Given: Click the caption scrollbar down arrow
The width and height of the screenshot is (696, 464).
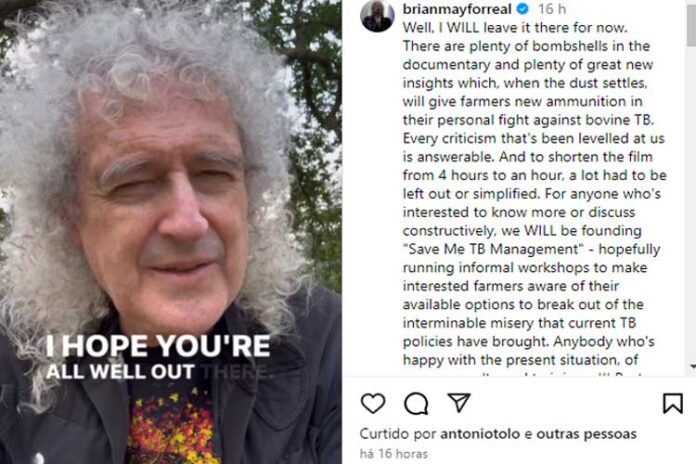Looking at the screenshot, I should pos(692,367).
